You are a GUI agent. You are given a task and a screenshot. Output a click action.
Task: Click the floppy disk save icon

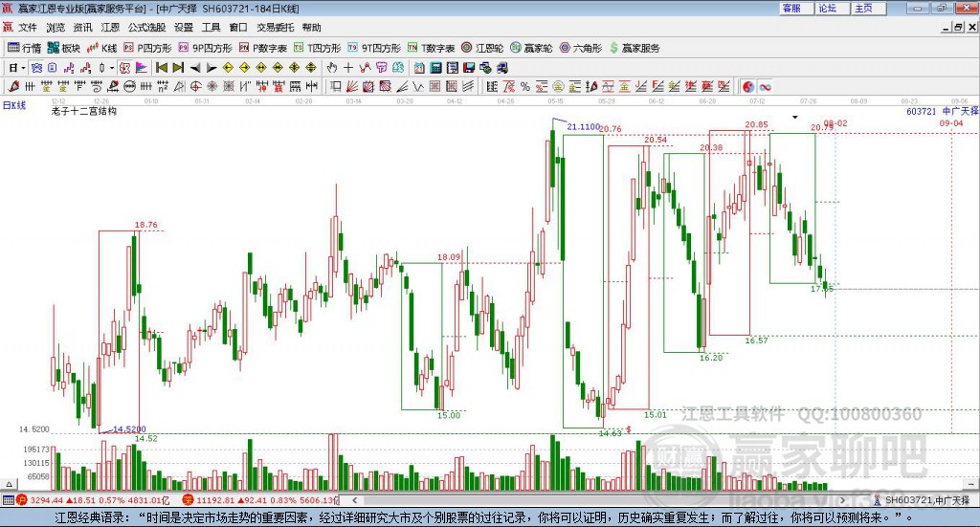[469, 68]
